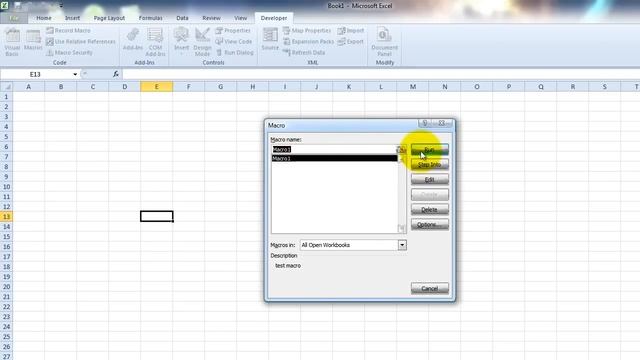The width and height of the screenshot is (640, 360).
Task: Switch to the Data tab
Action: [182, 18]
